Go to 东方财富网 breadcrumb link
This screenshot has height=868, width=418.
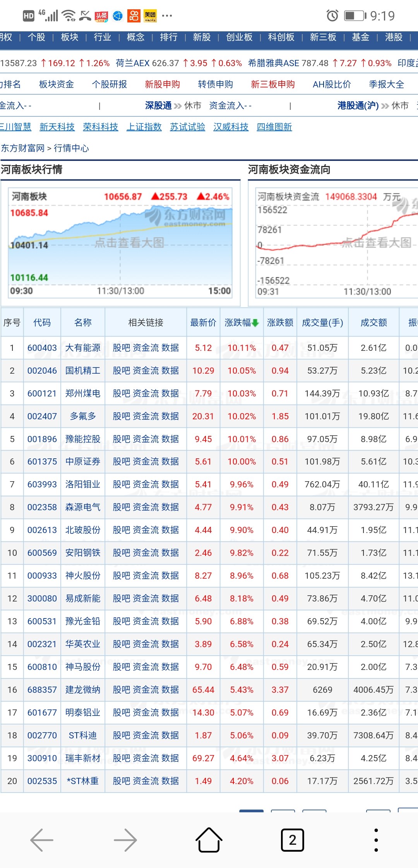tap(23, 148)
